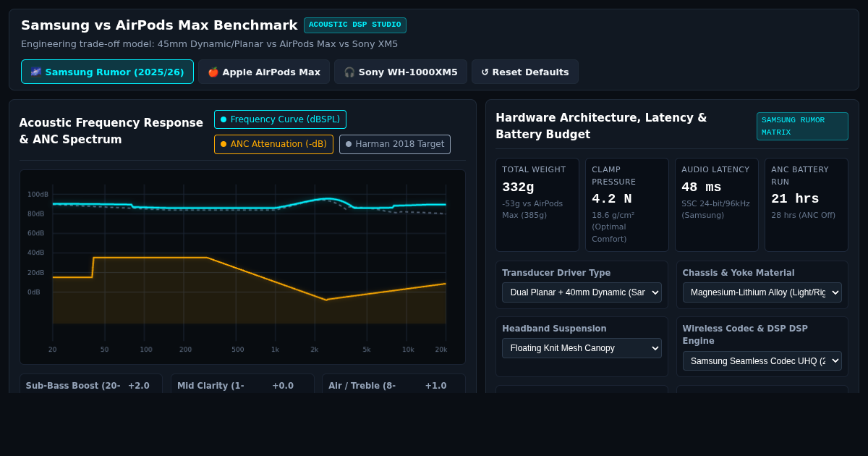Screen dimensions: 868x456
Task: Click the ANC Battery Run 21 hrs card
Action: tap(807, 205)
